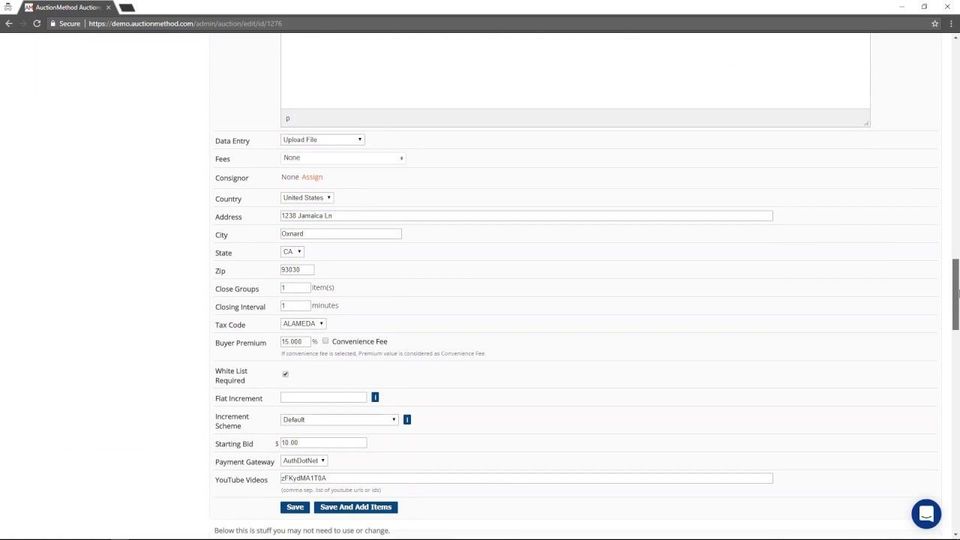Click the Zip input field
Viewport: 960px width, 540px height.
click(297, 269)
